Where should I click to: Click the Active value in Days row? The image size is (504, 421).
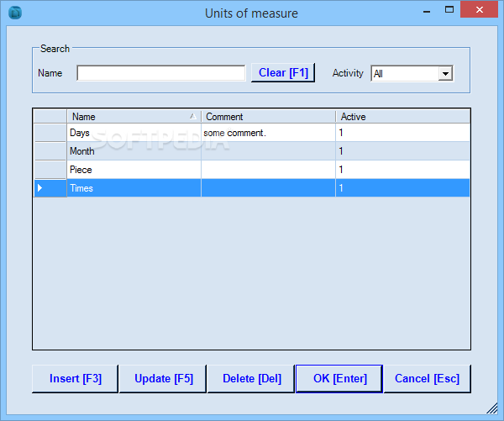click(x=402, y=133)
